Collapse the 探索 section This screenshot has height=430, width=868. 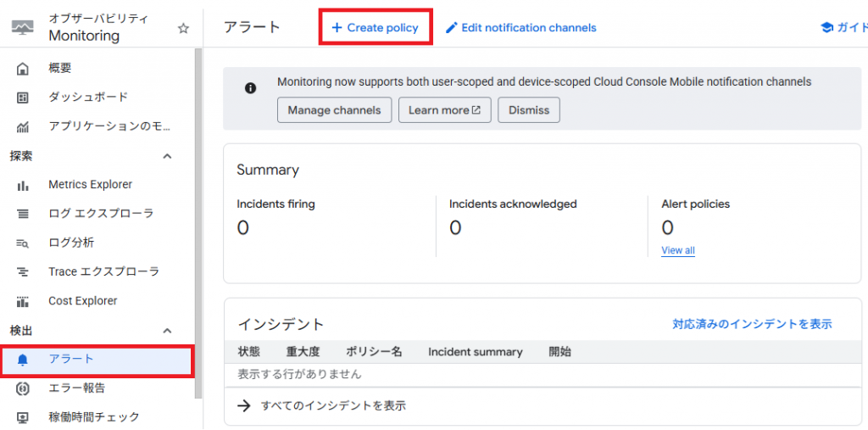167,156
